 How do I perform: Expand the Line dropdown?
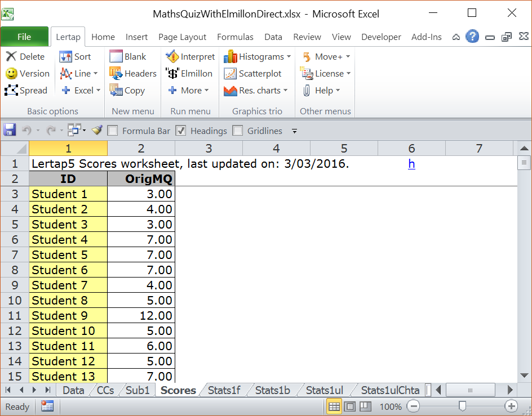95,74
